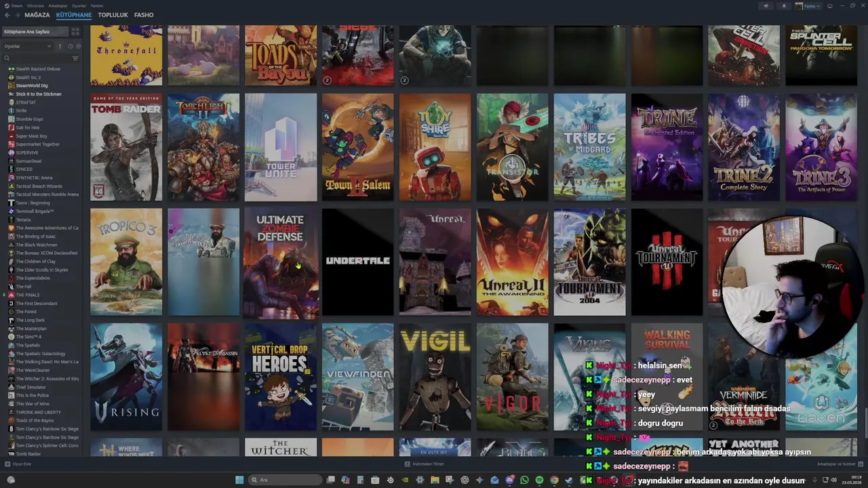
Task: Toggle the ready-to-play filter icon
Action: (x=78, y=46)
